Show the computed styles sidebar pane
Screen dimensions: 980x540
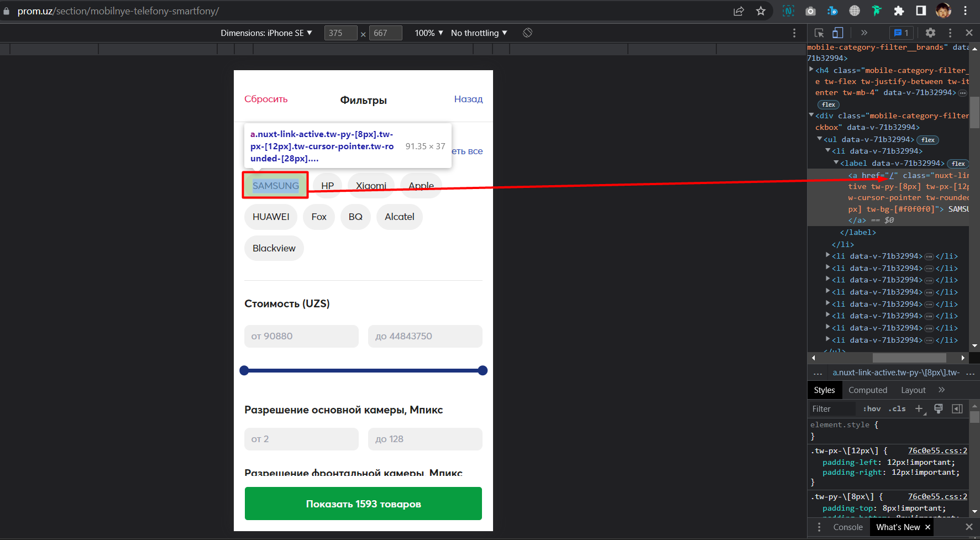pyautogui.click(x=957, y=409)
